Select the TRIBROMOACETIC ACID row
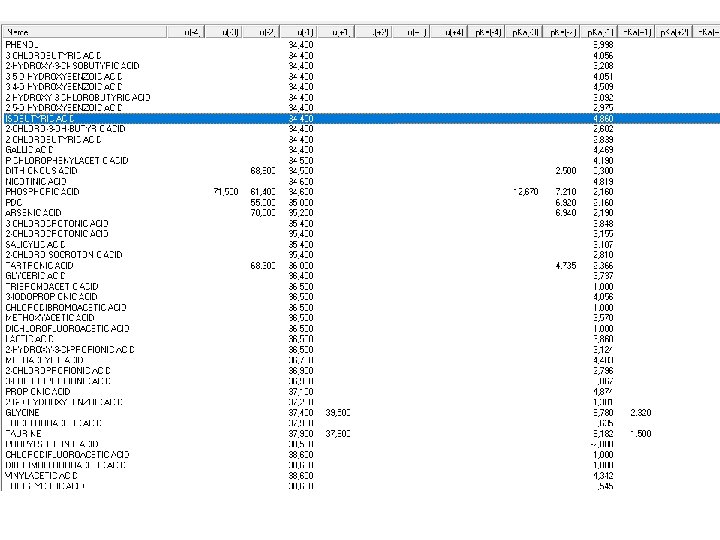The height and width of the screenshot is (540, 720). (x=362, y=287)
